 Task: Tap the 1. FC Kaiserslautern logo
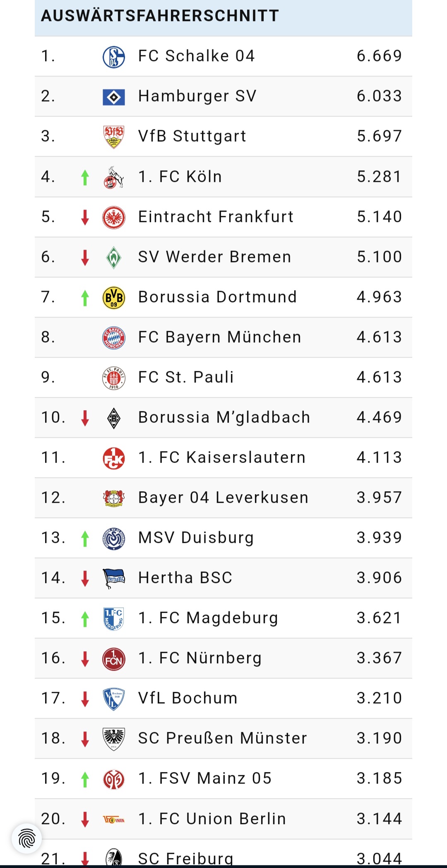pos(113,458)
